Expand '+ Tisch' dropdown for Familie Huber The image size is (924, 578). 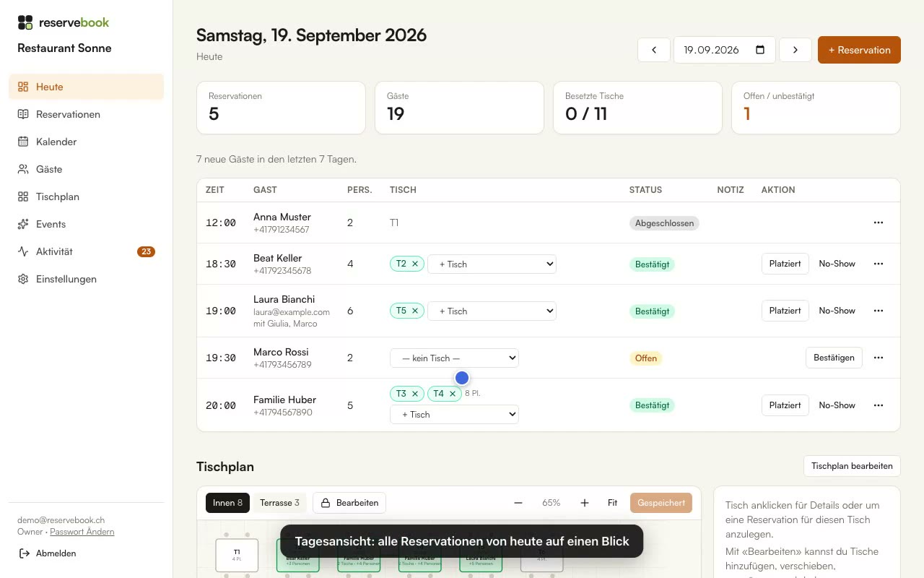tap(454, 415)
